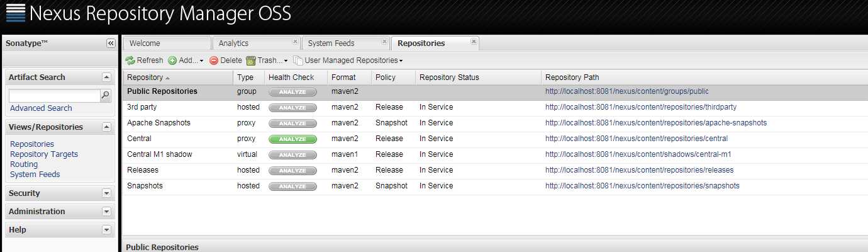Open User Managed Repositories filter dropdown

point(348,60)
